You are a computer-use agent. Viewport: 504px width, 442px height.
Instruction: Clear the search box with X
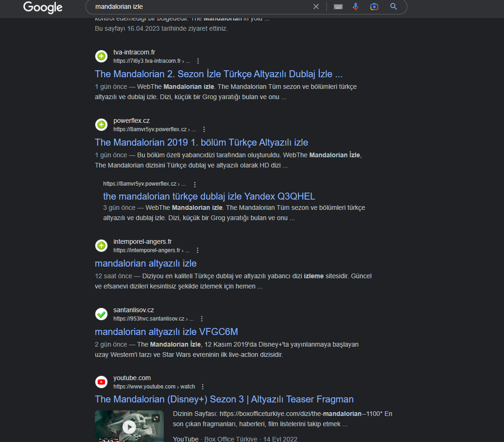coord(316,7)
